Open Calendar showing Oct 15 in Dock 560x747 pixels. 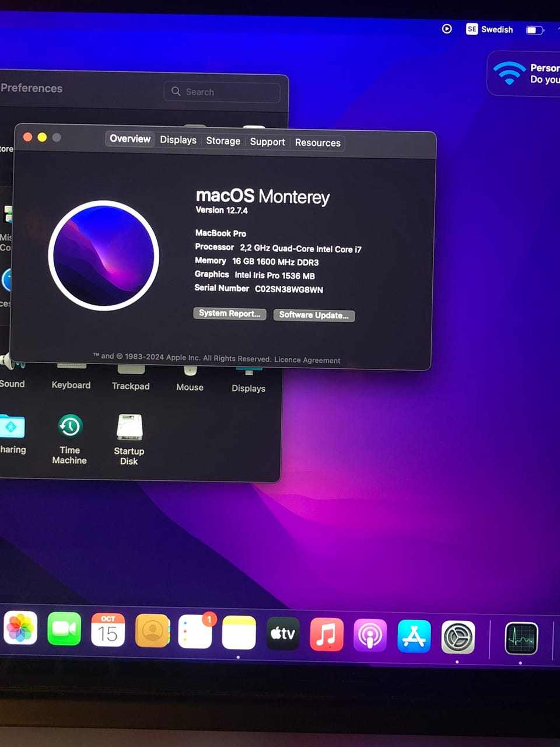pos(108,630)
